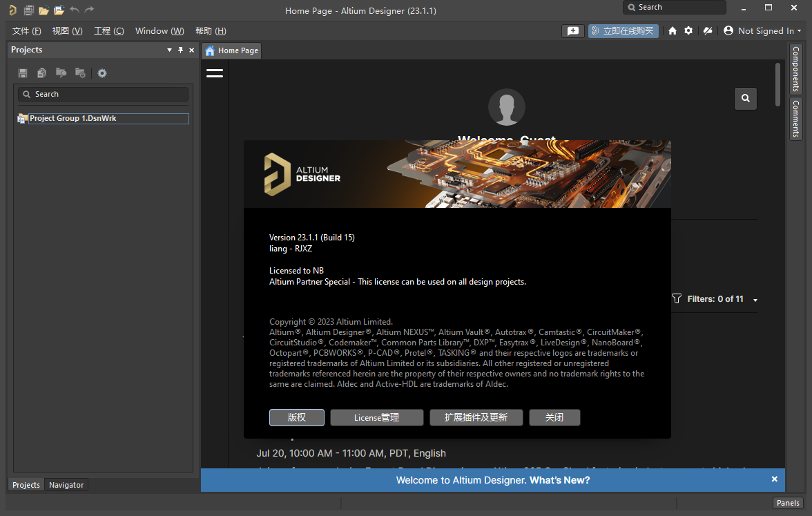Go to Home page via house icon
Image resolution: width=812 pixels, height=516 pixels.
click(x=673, y=31)
